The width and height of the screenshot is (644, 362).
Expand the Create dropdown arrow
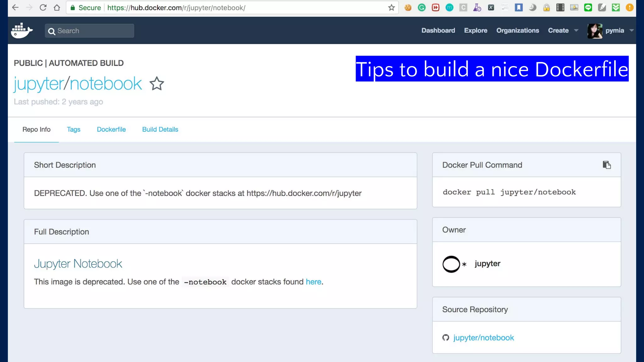[x=576, y=30]
